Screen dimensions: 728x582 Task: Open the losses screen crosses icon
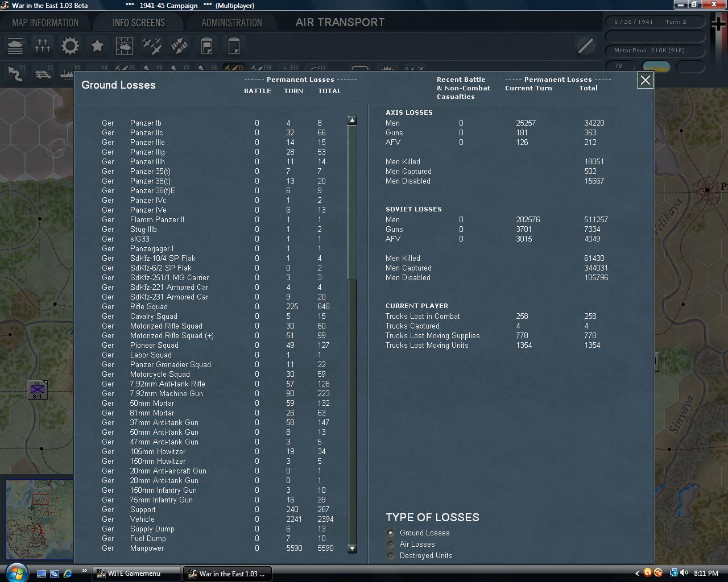tap(43, 46)
